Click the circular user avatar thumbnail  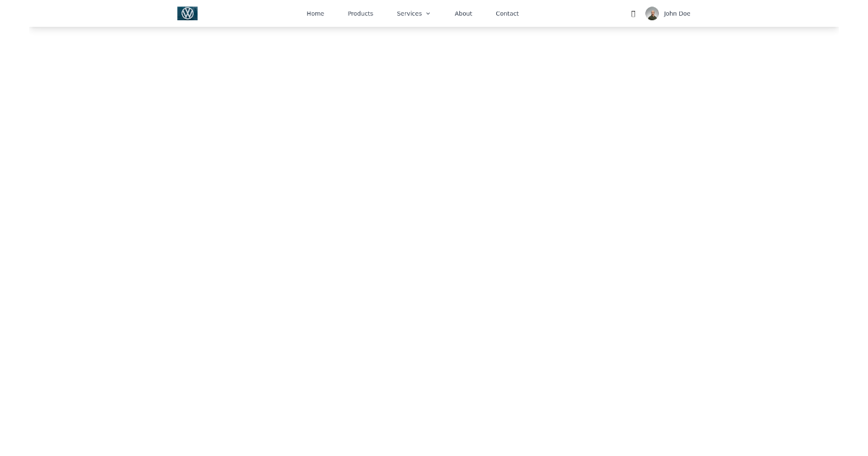(x=652, y=13)
